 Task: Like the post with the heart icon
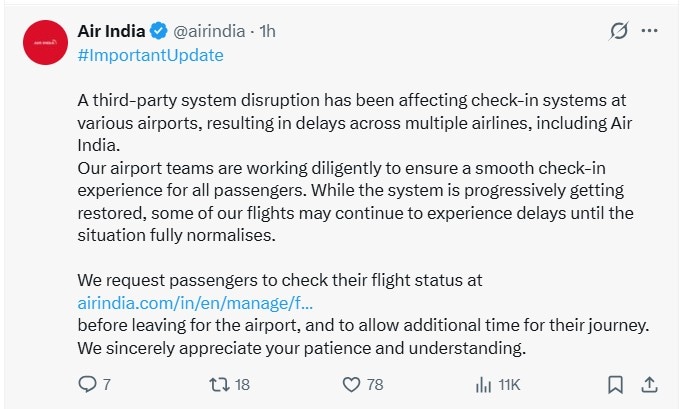click(351, 384)
